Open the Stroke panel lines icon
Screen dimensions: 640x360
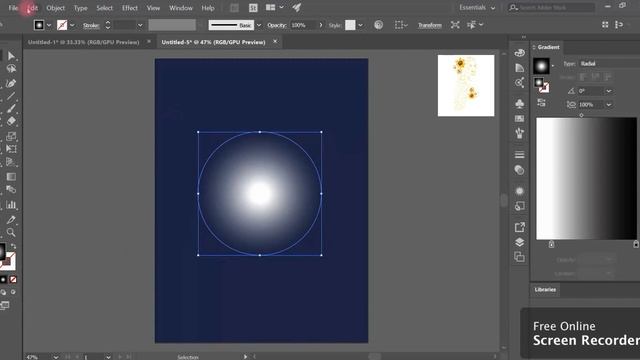point(519,155)
